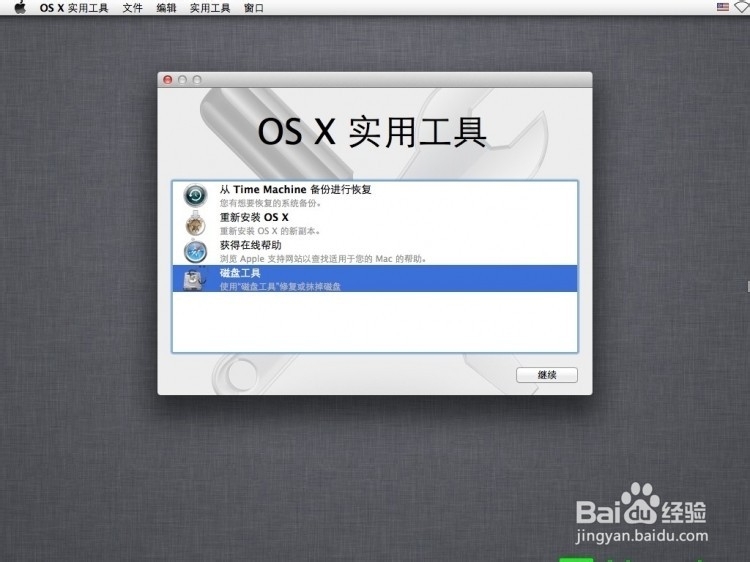Open the 窗口 menu
The image size is (750, 562).
click(254, 8)
